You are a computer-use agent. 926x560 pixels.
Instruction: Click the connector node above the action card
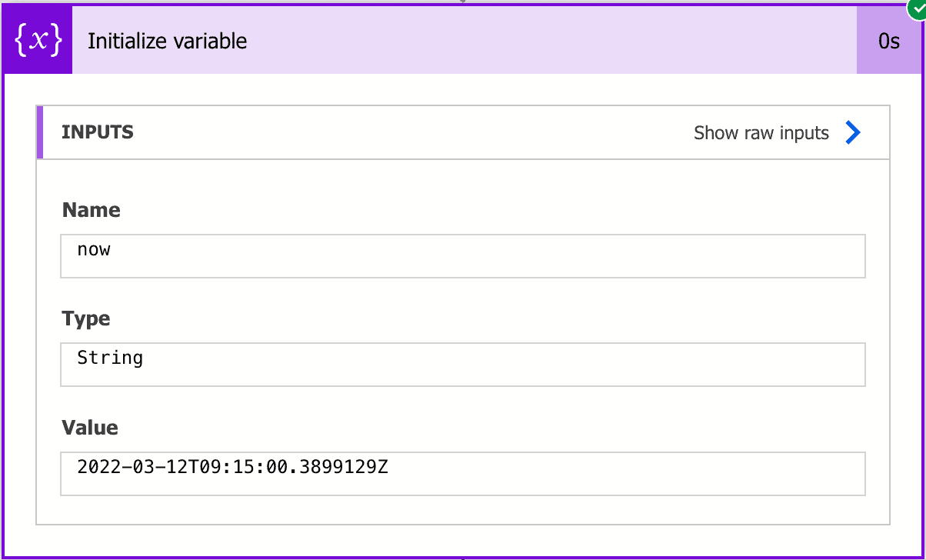[x=461, y=2]
